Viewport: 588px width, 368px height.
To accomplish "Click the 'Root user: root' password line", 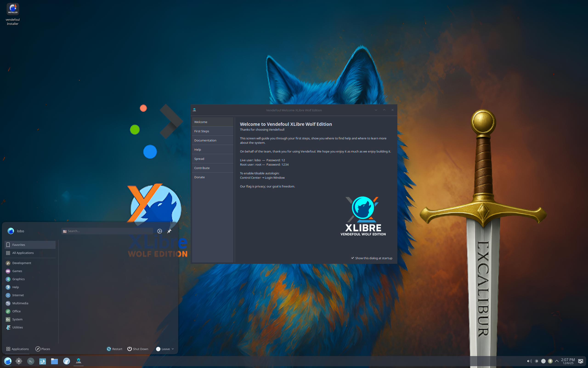I will pos(264,164).
